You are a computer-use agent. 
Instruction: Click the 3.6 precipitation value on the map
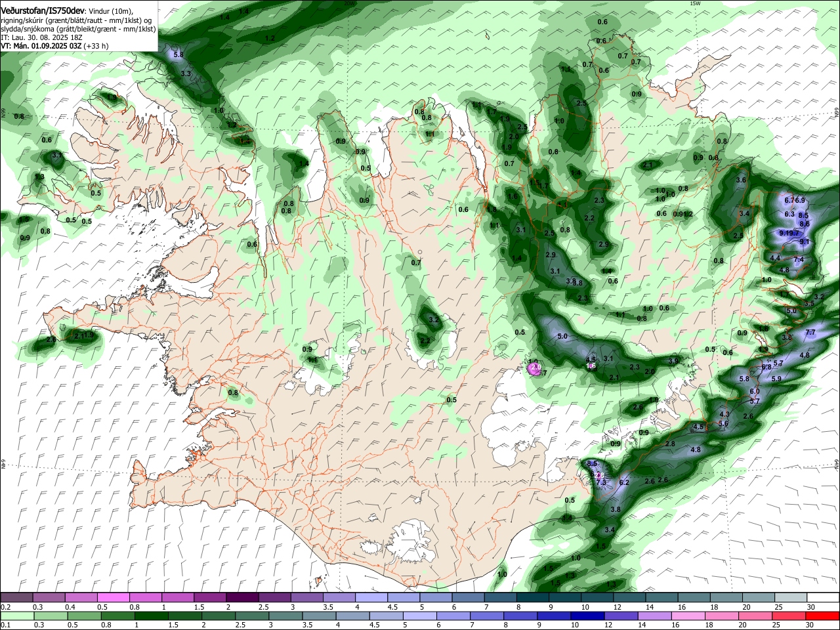pyautogui.click(x=742, y=180)
